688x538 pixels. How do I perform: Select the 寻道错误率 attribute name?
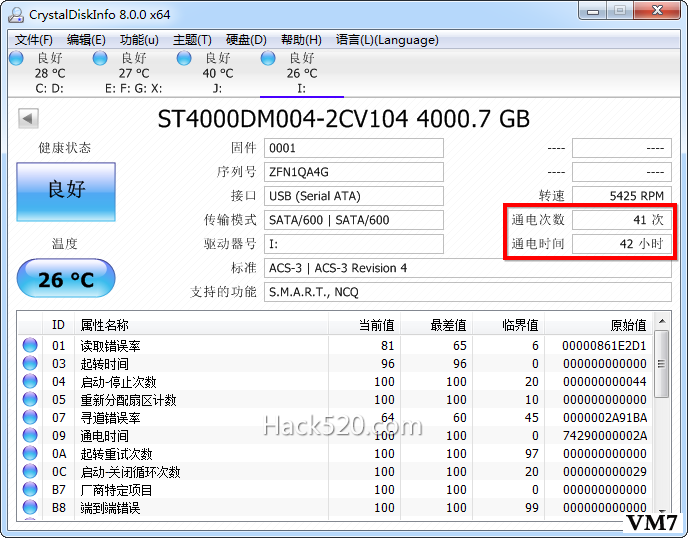110,418
